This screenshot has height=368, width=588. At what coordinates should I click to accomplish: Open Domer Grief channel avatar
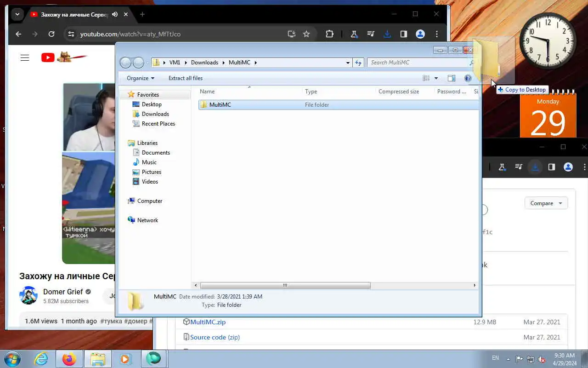tap(28, 295)
